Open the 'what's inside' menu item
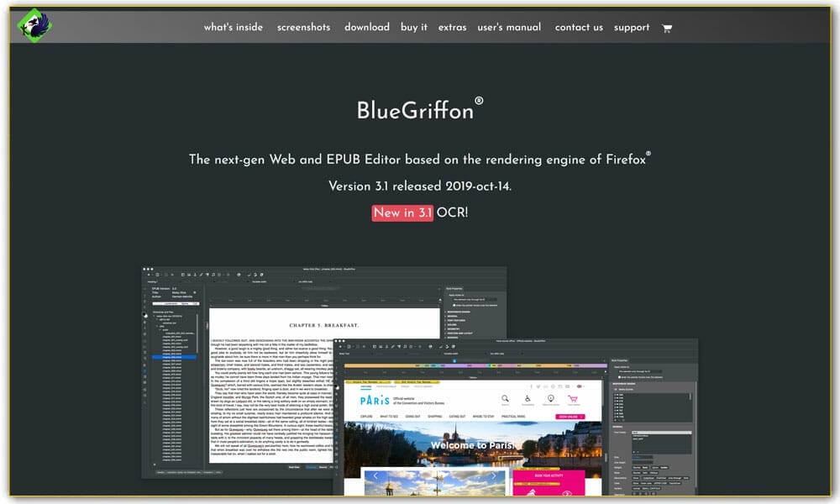This screenshot has height=504, width=840. [x=232, y=27]
